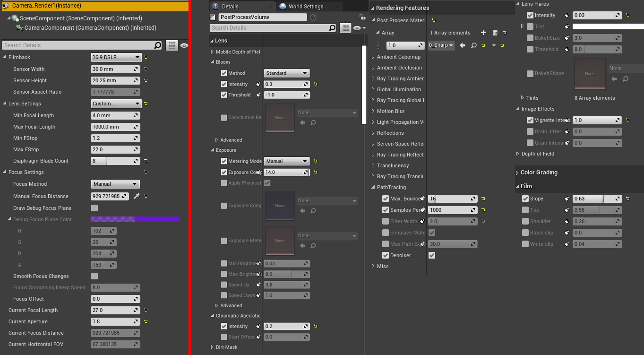Open view options eye in camera details panel
Image resolution: width=644 pixels, height=355 pixels.
pyautogui.click(x=184, y=45)
